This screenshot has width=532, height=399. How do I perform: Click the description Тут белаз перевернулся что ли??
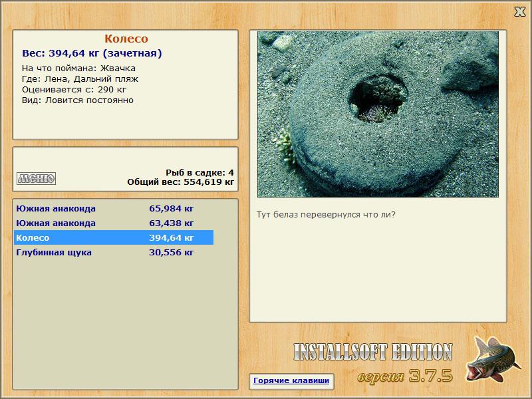(x=326, y=215)
